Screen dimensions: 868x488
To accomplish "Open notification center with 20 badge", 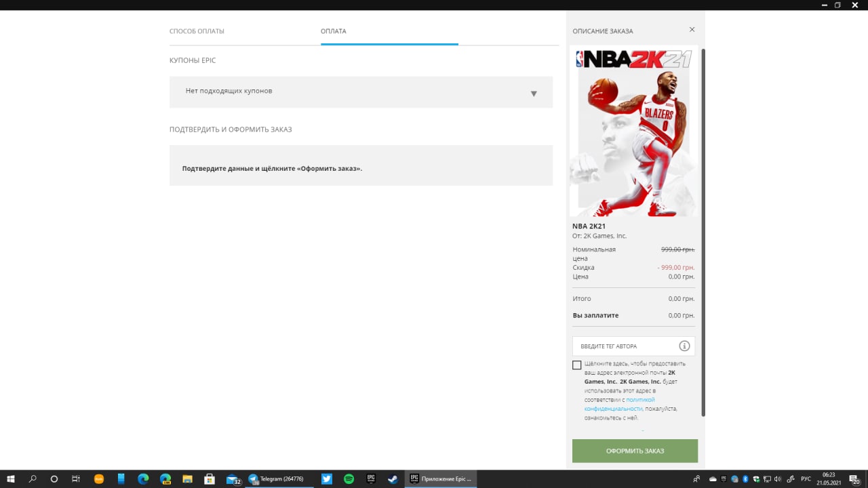I will point(854,479).
